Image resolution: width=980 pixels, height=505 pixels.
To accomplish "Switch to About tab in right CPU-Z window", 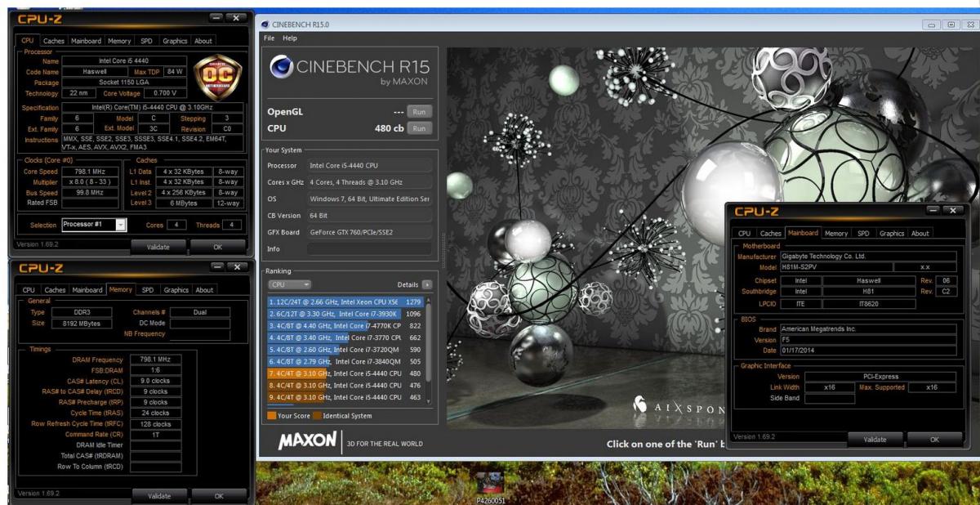I will click(x=920, y=233).
